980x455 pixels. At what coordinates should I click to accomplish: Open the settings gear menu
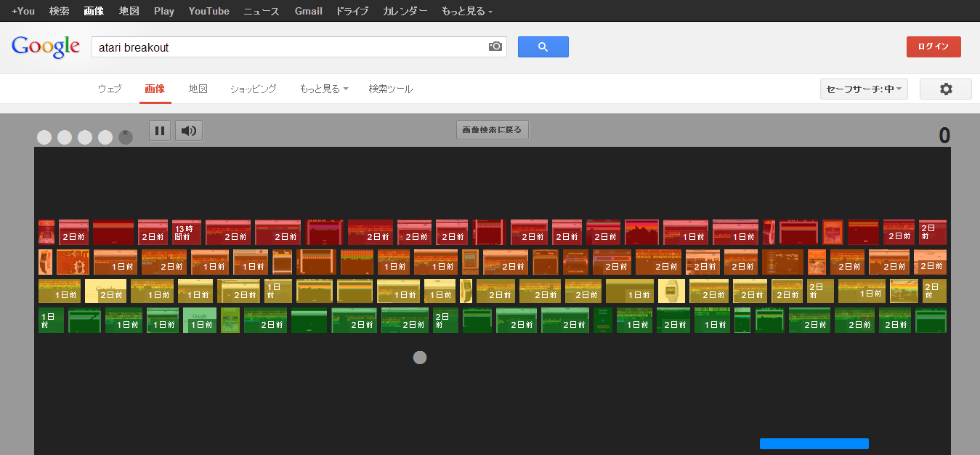pyautogui.click(x=945, y=89)
